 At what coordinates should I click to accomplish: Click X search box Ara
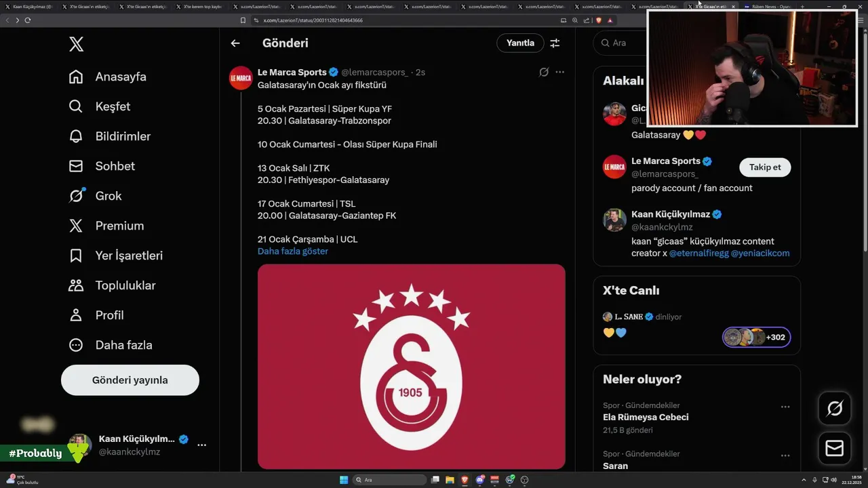point(620,43)
